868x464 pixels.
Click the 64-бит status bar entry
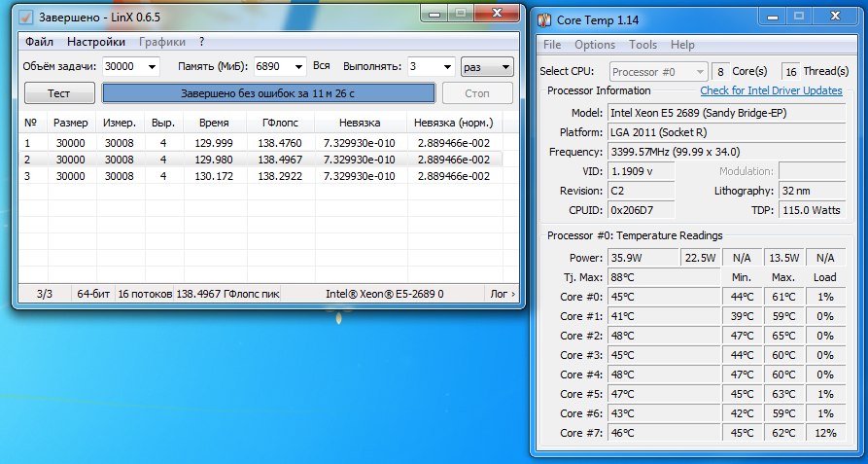pos(93,294)
